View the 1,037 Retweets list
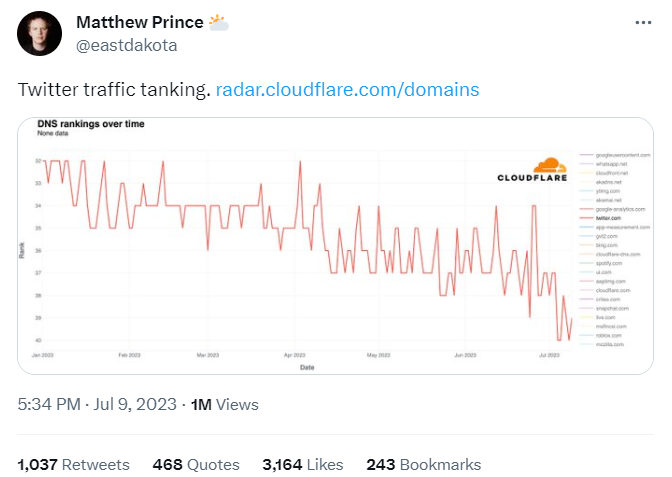Screen dimensions: 672x477 tap(73, 465)
